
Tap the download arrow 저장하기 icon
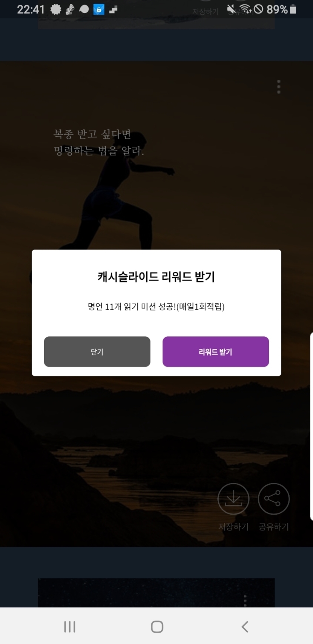click(x=233, y=499)
